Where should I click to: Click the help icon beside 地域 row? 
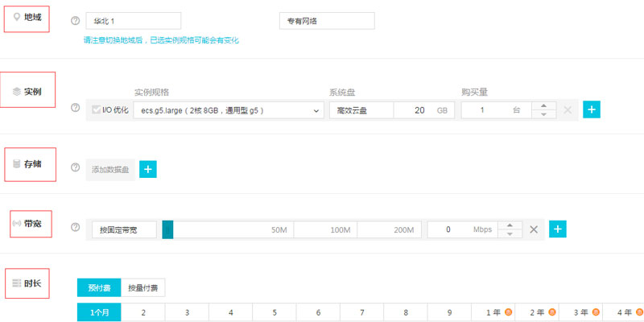click(x=75, y=21)
